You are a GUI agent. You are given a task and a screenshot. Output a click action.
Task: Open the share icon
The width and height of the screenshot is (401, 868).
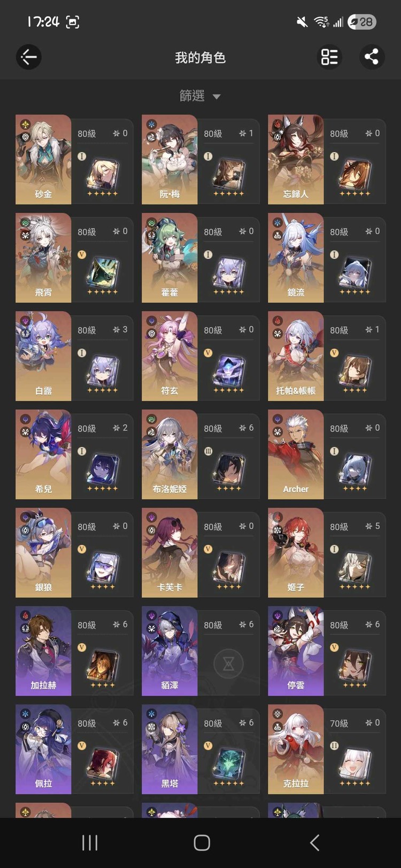[x=372, y=57]
